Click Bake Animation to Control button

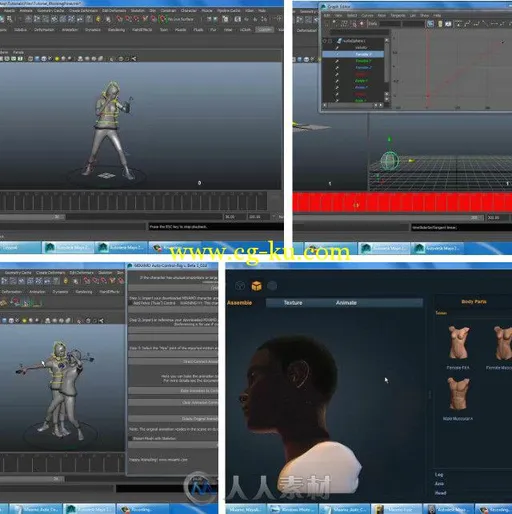point(173,390)
